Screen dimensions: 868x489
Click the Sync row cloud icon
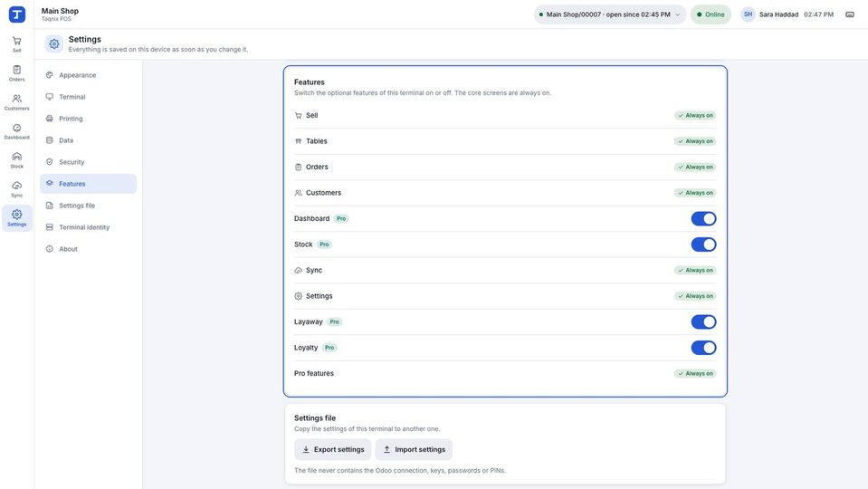coord(299,270)
